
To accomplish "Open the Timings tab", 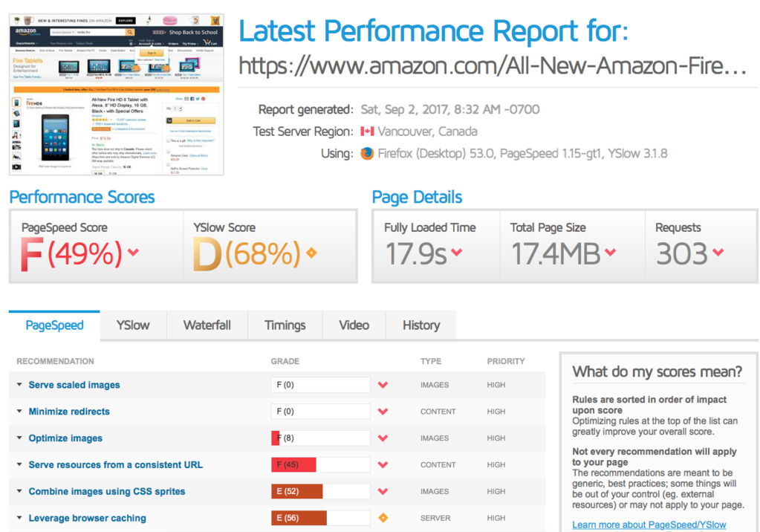I will click(x=285, y=325).
